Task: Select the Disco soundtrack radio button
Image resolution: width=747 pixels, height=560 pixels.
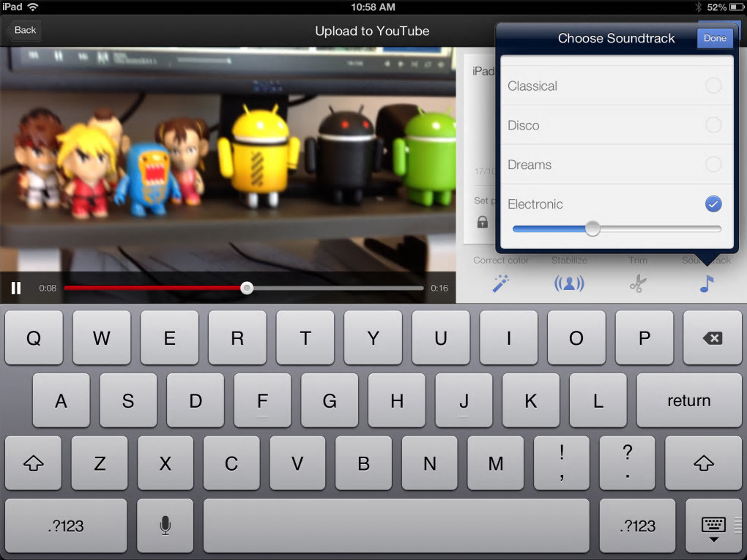Action: [x=713, y=125]
